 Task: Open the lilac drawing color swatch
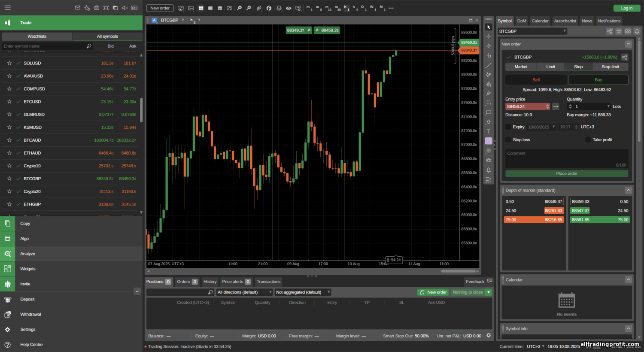point(488,141)
